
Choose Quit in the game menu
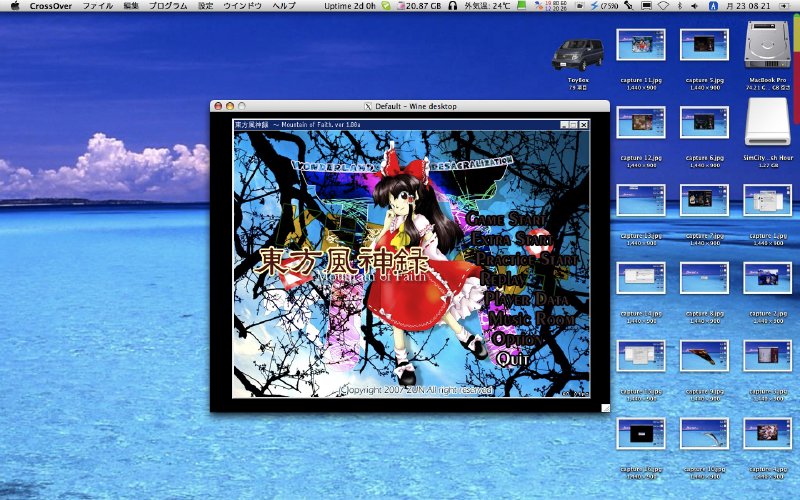(513, 359)
